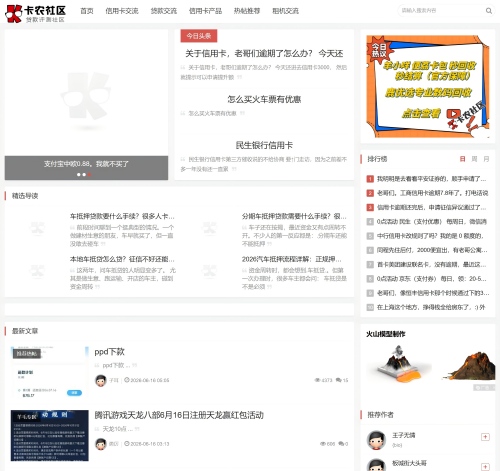The image size is (500, 471).
Task: Open ranking item 在上海这个地方
Action: (431, 307)
